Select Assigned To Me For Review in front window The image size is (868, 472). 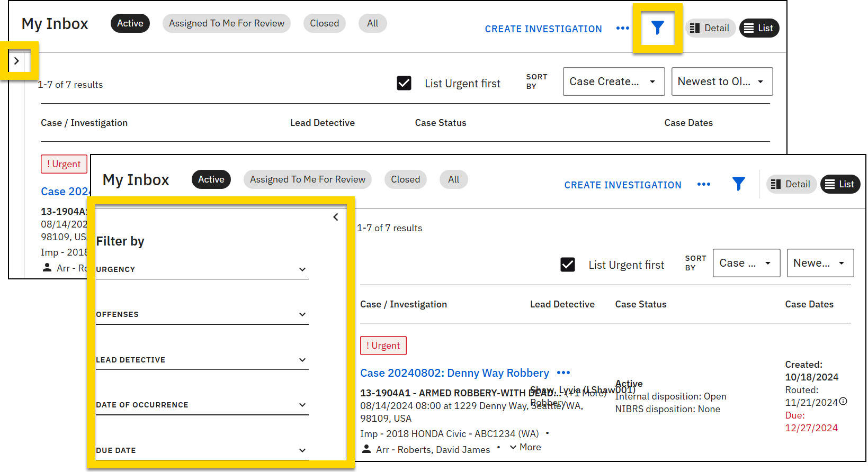coord(308,179)
